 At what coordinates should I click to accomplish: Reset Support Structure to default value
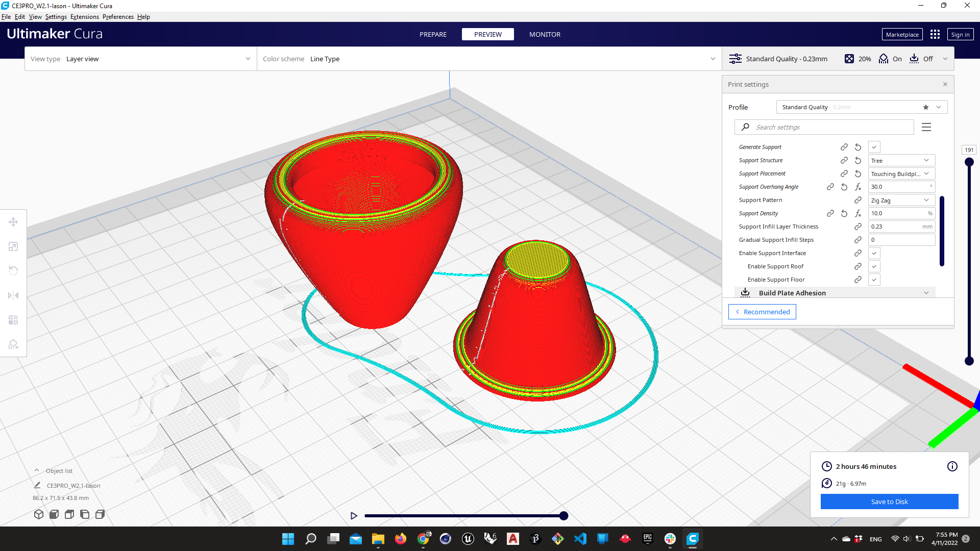point(858,160)
